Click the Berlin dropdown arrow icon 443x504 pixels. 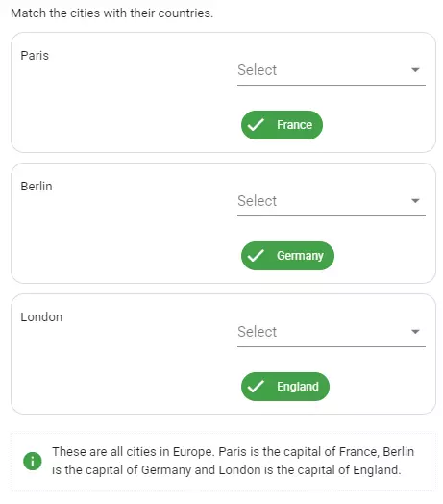(x=415, y=201)
